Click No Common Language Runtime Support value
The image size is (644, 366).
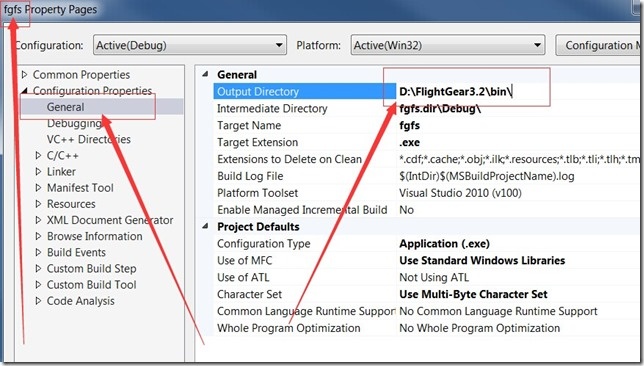click(x=498, y=311)
